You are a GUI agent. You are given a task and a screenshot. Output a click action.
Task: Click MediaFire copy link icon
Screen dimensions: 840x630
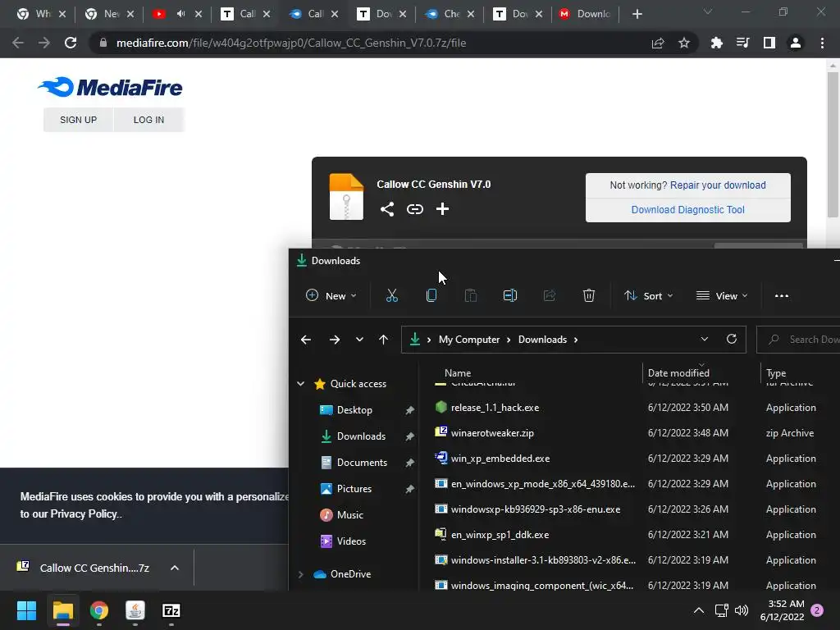coord(414,209)
